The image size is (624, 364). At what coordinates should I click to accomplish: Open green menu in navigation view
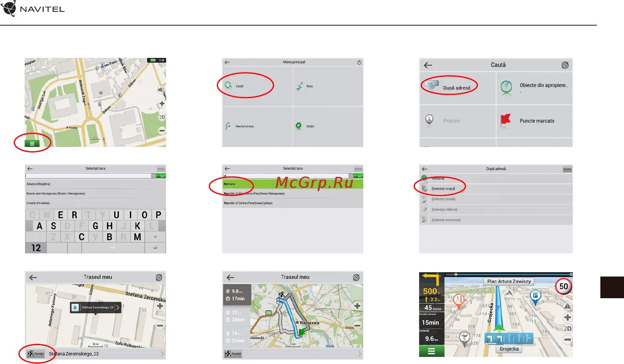pyautogui.click(x=431, y=351)
